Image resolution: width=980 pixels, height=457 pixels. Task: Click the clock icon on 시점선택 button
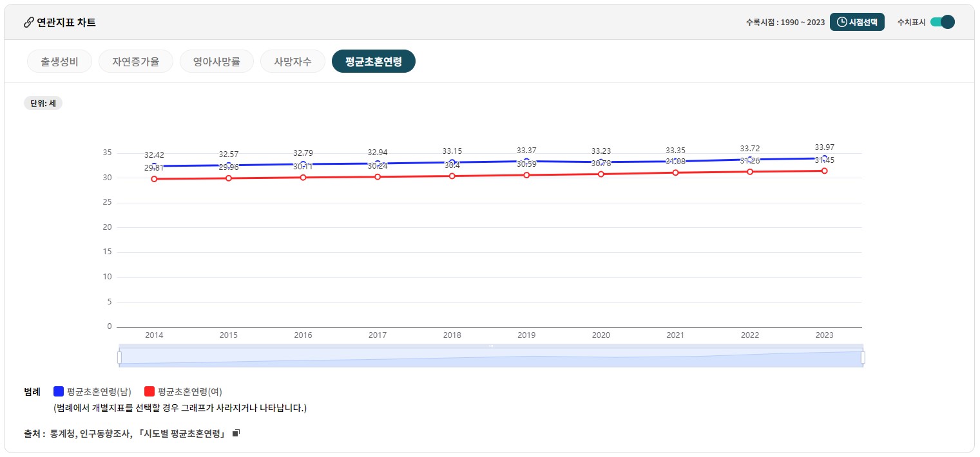[841, 21]
